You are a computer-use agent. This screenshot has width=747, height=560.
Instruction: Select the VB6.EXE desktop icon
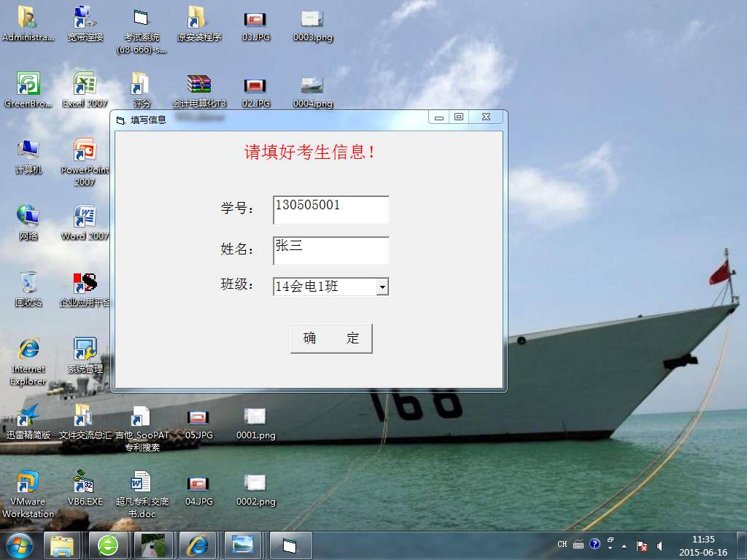85,483
